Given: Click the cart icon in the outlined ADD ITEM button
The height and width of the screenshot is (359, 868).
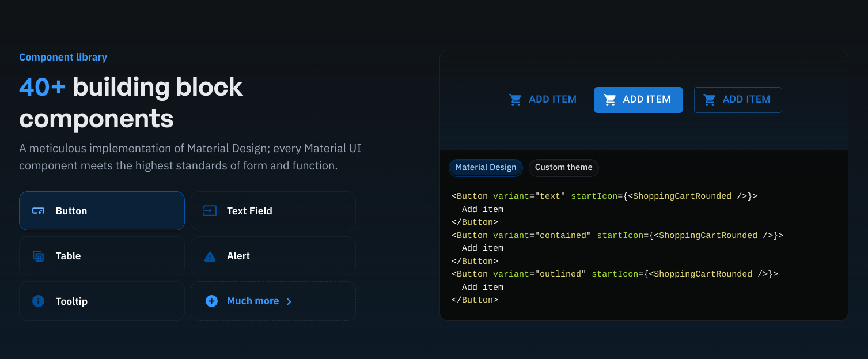Looking at the screenshot, I should [710, 100].
